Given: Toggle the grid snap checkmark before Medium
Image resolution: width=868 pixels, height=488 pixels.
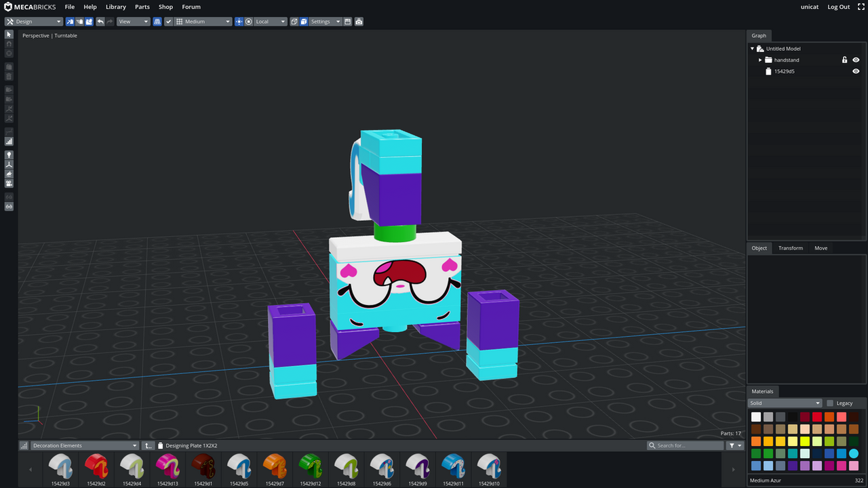Looking at the screenshot, I should 168,22.
